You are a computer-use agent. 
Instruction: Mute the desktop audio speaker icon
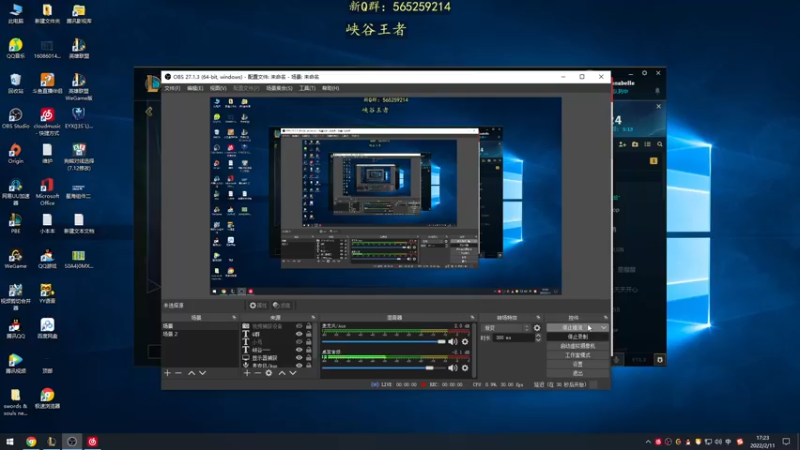point(453,368)
